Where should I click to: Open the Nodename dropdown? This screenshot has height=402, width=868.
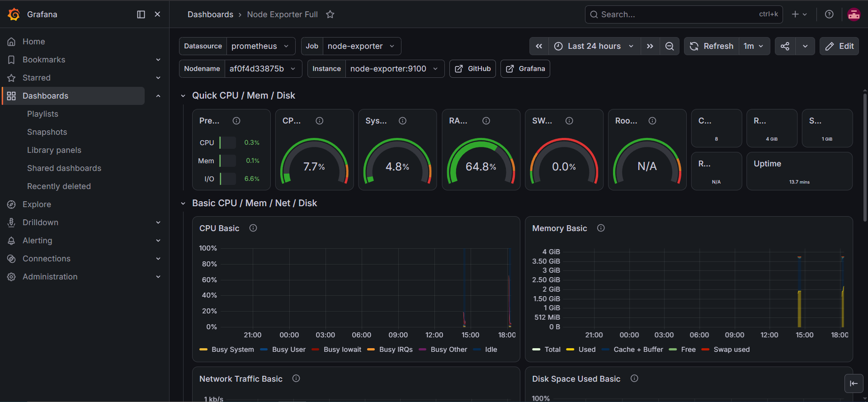(x=263, y=69)
